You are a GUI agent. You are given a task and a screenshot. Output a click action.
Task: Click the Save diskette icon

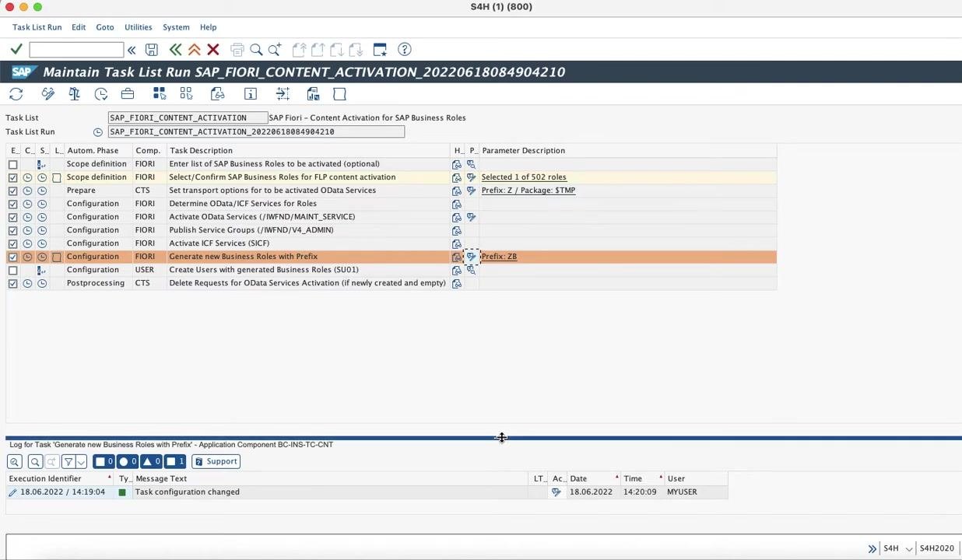152,50
